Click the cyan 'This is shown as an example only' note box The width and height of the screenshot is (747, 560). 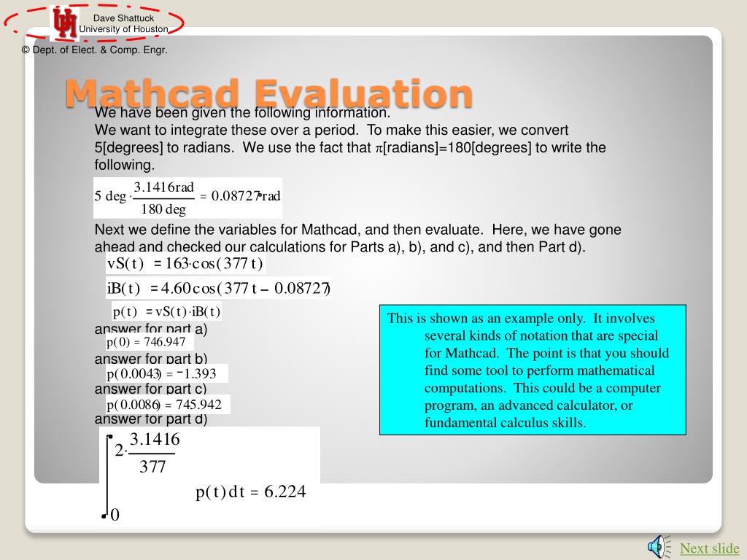[x=533, y=370]
